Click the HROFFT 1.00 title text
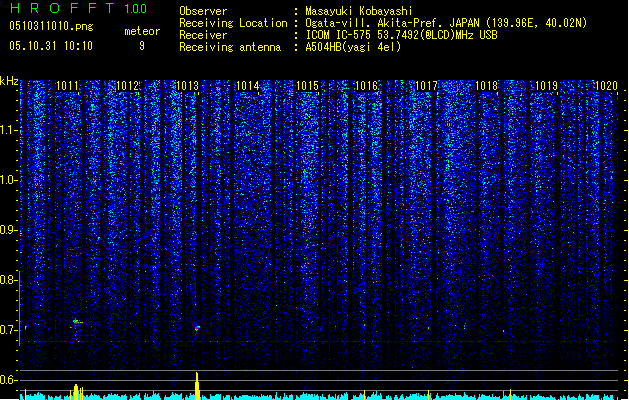 (x=79, y=8)
